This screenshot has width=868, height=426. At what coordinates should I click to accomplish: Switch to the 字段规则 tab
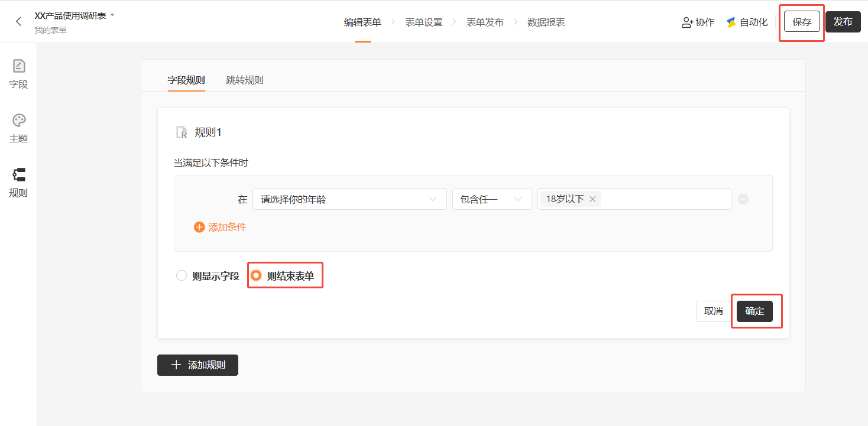pyautogui.click(x=186, y=80)
